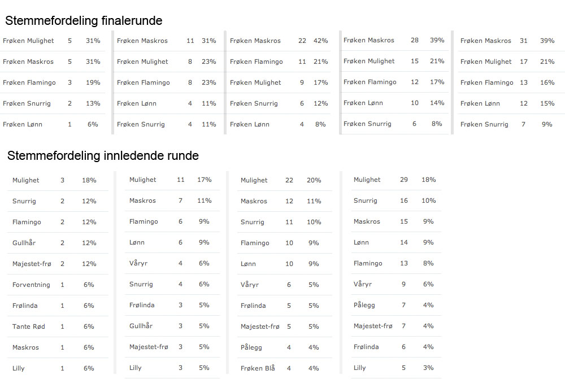Click the 'Stemmefordeling finalerunde' heading
The image size is (565, 392).
tap(84, 21)
